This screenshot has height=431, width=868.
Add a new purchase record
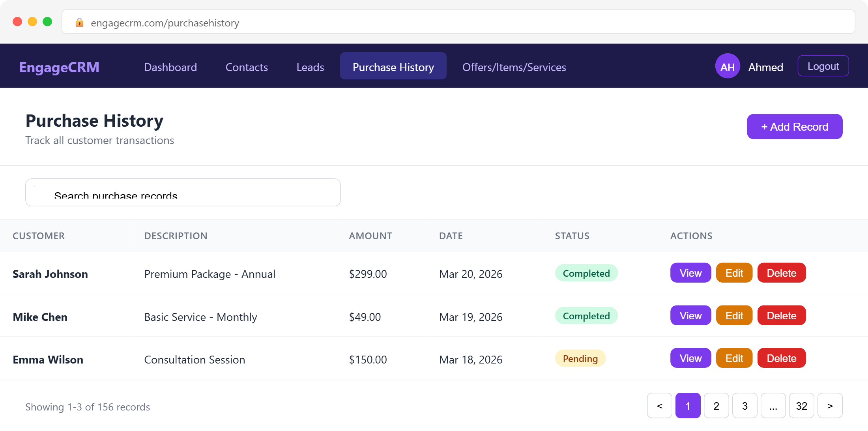(794, 127)
